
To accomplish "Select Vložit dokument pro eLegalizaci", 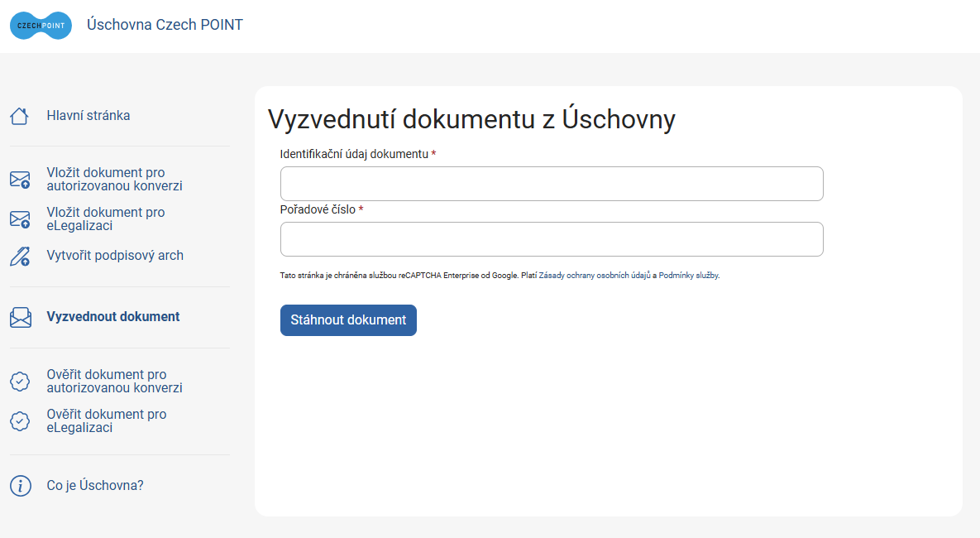I will (106, 219).
